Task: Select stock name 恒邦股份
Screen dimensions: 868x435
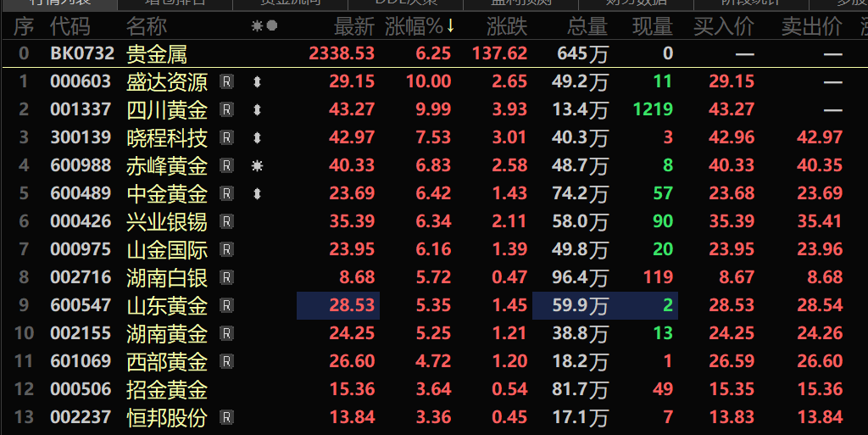Action: click(167, 416)
